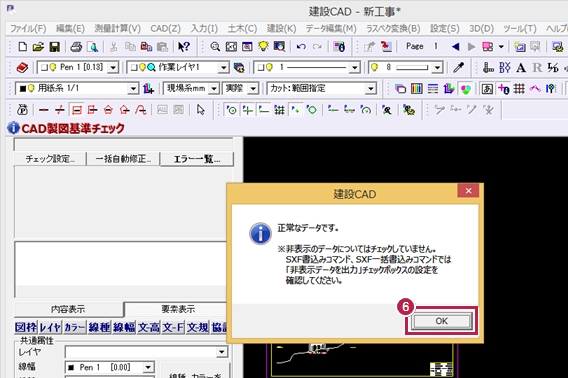The width and height of the screenshot is (568, 378).
Task: Expand the 作業レイヤ1 layer dropdown
Action: [x=224, y=67]
